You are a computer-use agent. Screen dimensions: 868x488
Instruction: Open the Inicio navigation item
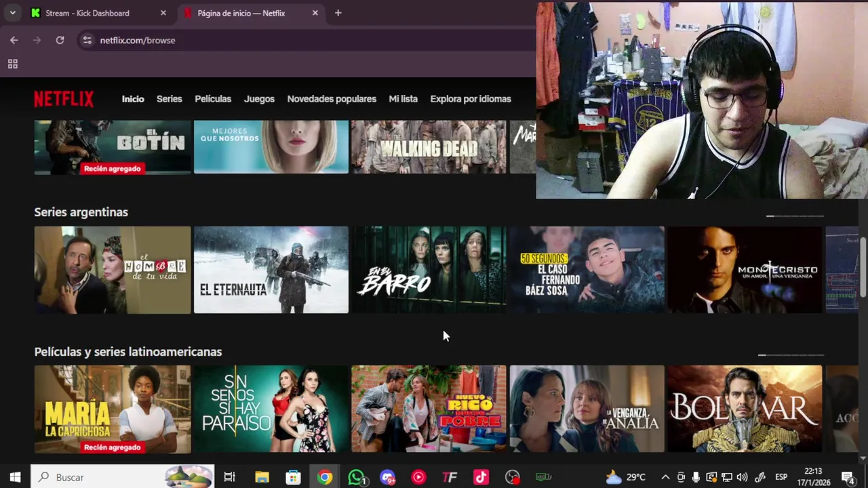coord(133,99)
